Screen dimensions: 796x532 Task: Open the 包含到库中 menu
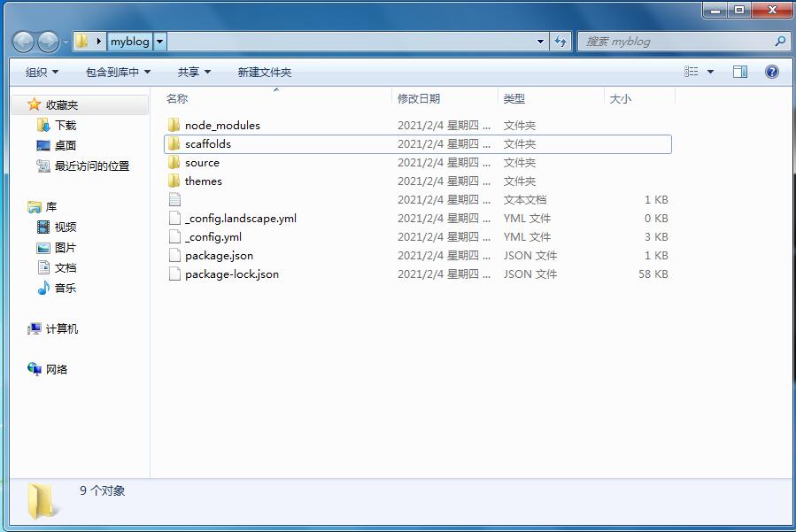tap(119, 72)
